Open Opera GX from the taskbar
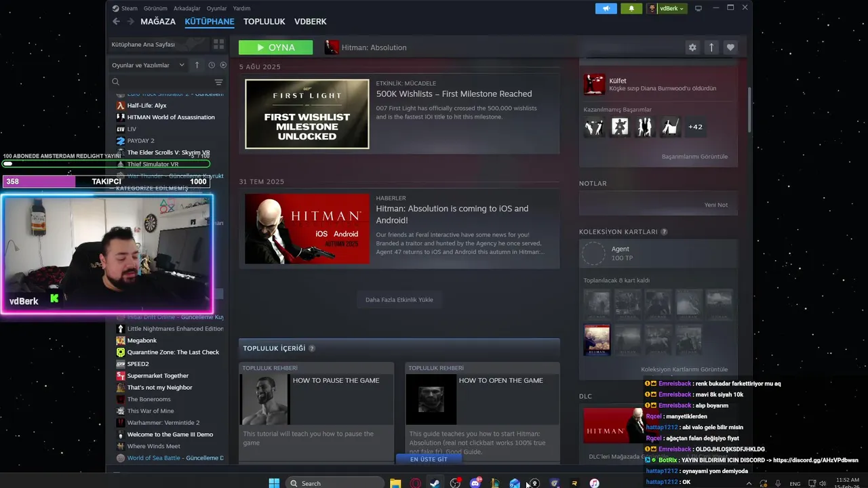Viewport: 868px width, 488px height. click(x=415, y=483)
